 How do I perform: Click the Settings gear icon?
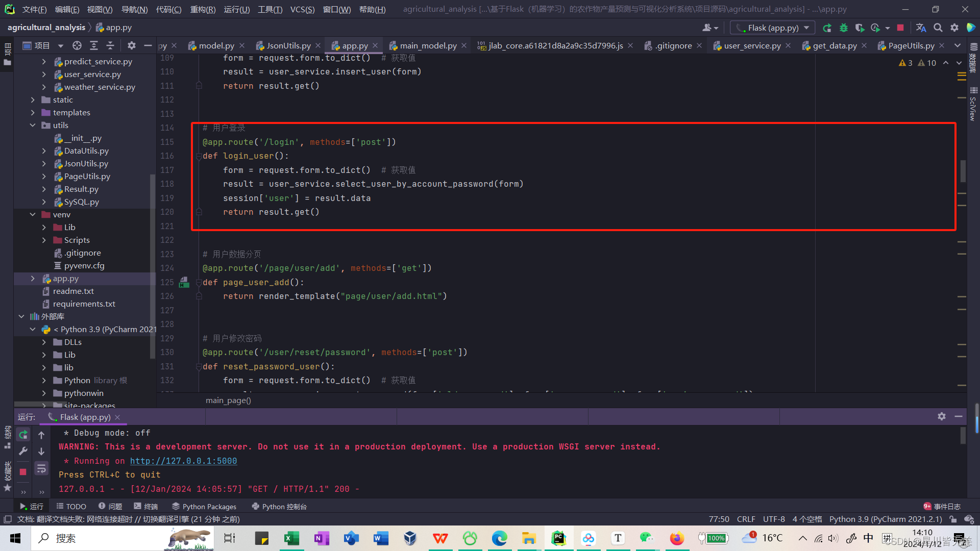coord(954,28)
